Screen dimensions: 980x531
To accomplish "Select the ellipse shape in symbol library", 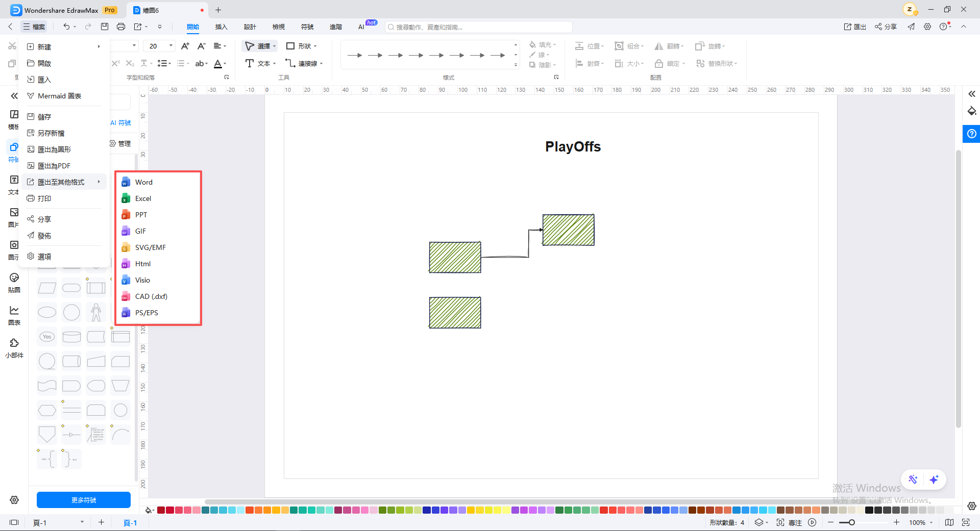I will coord(47,312).
